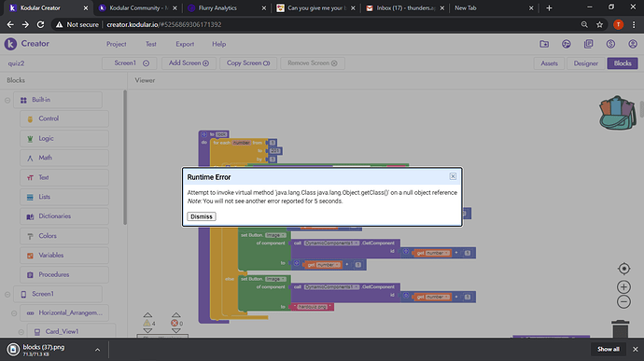Open the Test menu
The width and height of the screenshot is (644, 361).
(150, 44)
